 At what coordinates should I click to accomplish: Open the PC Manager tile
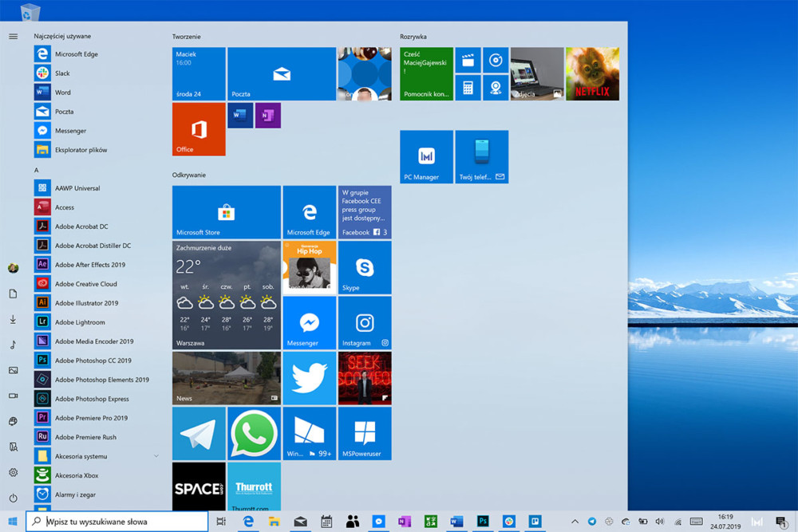click(426, 156)
